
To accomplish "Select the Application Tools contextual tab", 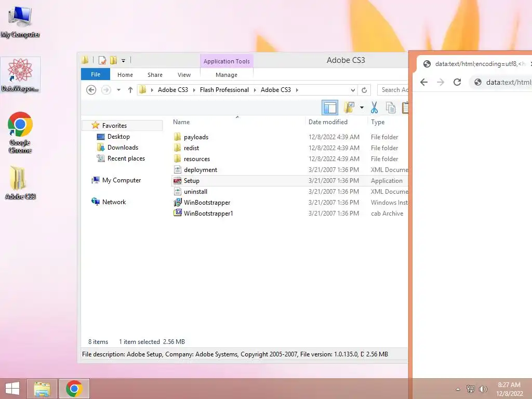I will coord(227,61).
